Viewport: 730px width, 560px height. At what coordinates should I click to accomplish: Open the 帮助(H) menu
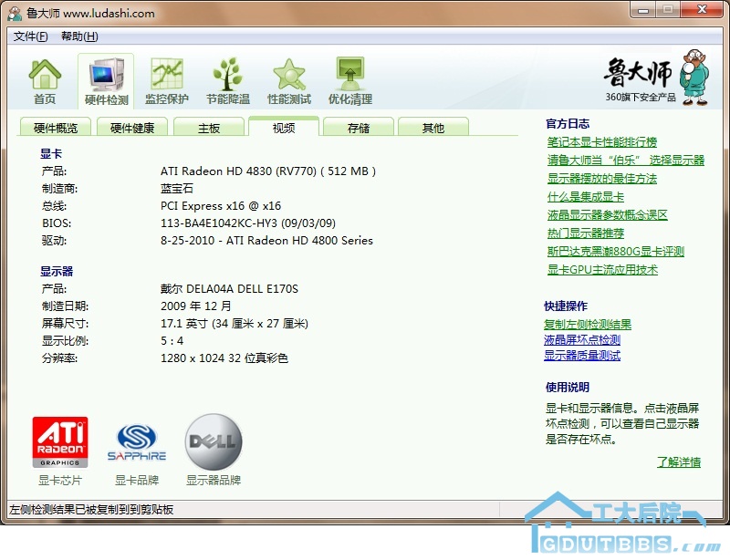point(79,36)
